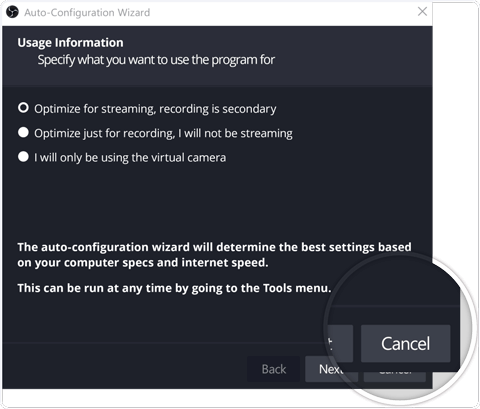Image resolution: width=480 pixels, height=409 pixels.
Task: Click the 'I will not be streaming' label text
Action: [x=235, y=133]
